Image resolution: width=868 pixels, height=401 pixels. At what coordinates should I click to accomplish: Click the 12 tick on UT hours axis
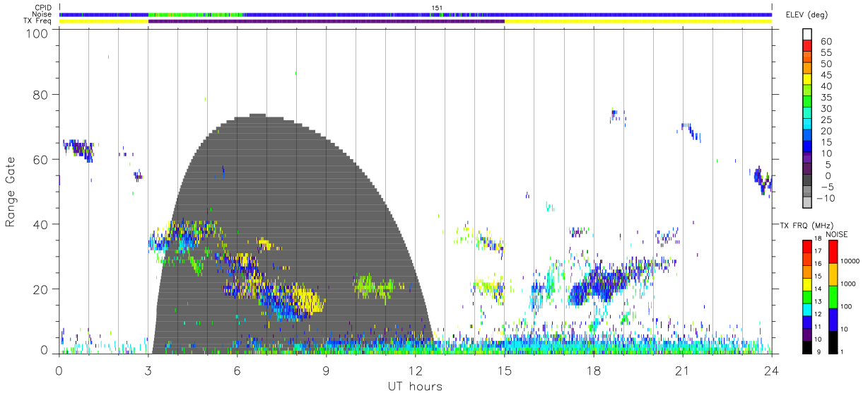pyautogui.click(x=416, y=371)
